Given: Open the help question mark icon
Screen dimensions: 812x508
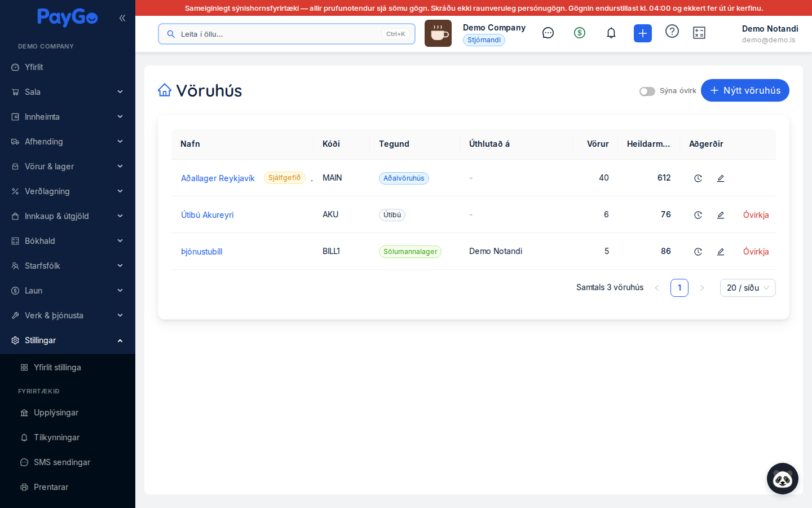Looking at the screenshot, I should point(672,31).
